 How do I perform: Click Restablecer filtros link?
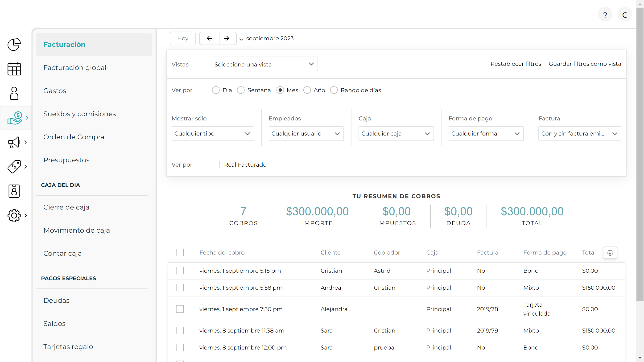pos(516,64)
